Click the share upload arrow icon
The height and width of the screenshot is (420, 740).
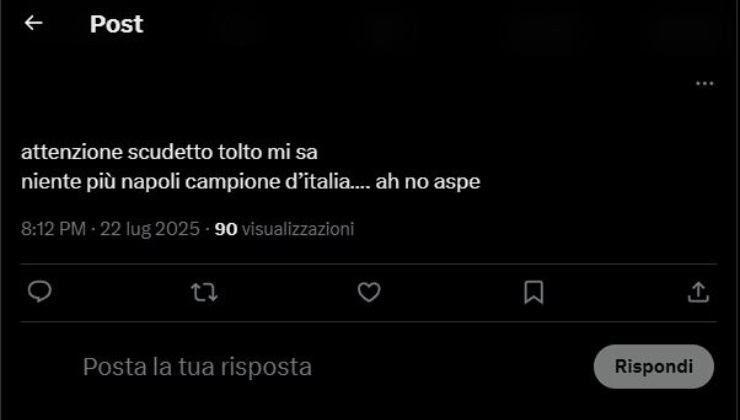click(698, 292)
